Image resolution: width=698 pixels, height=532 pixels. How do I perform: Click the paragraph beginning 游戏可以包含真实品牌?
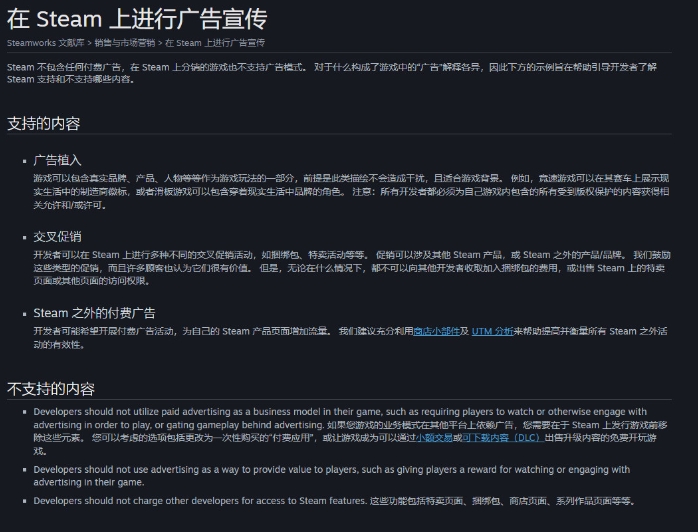point(351,191)
